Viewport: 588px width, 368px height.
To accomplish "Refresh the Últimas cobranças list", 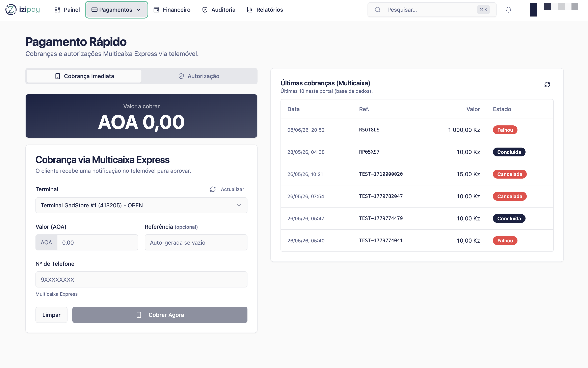I will pos(547,85).
